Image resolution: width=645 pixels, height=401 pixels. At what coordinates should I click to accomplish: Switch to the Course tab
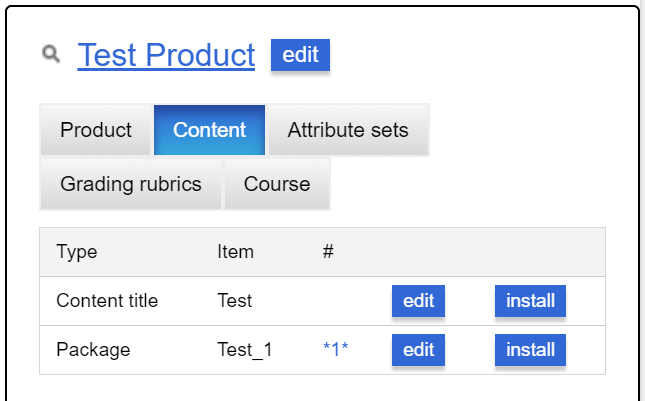point(277,184)
